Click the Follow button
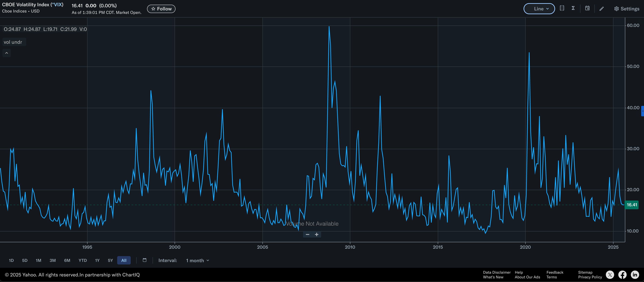The height and width of the screenshot is (282, 644). point(161,9)
